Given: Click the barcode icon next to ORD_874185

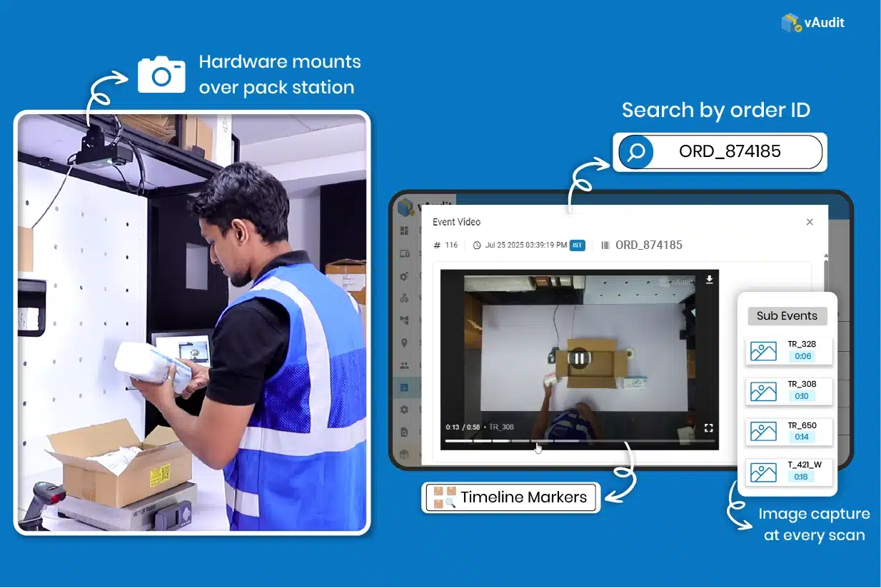Looking at the screenshot, I should point(605,245).
